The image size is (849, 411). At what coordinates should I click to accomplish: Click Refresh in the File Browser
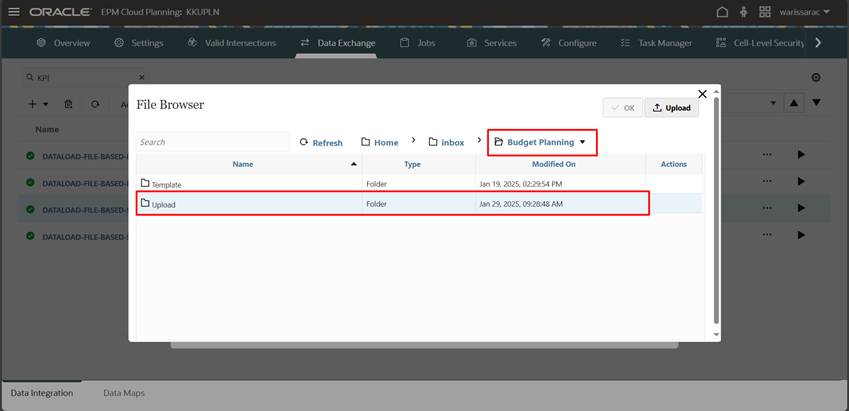[321, 142]
